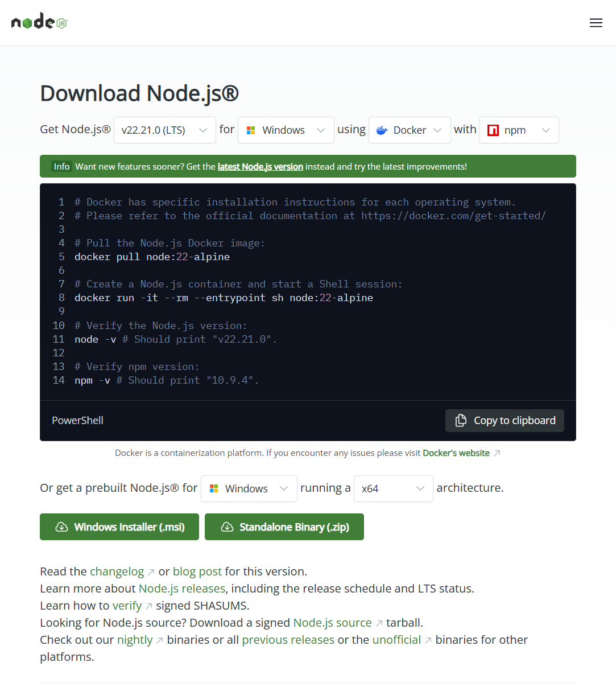Screen dimensions: 616x691
Task: Click the npm logo icon in the package manager selector
Action: point(493,130)
